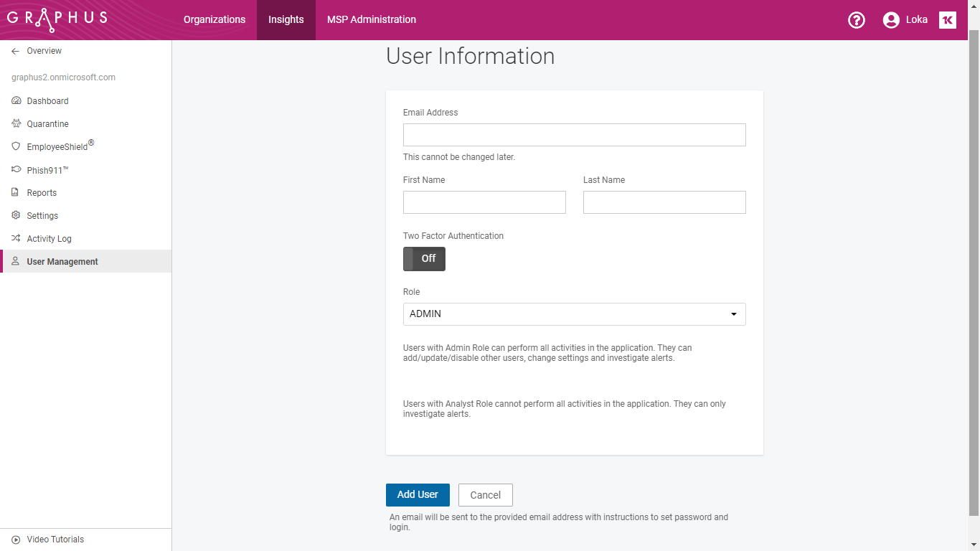Click 'This cannot be changed later.' note

pyautogui.click(x=459, y=157)
